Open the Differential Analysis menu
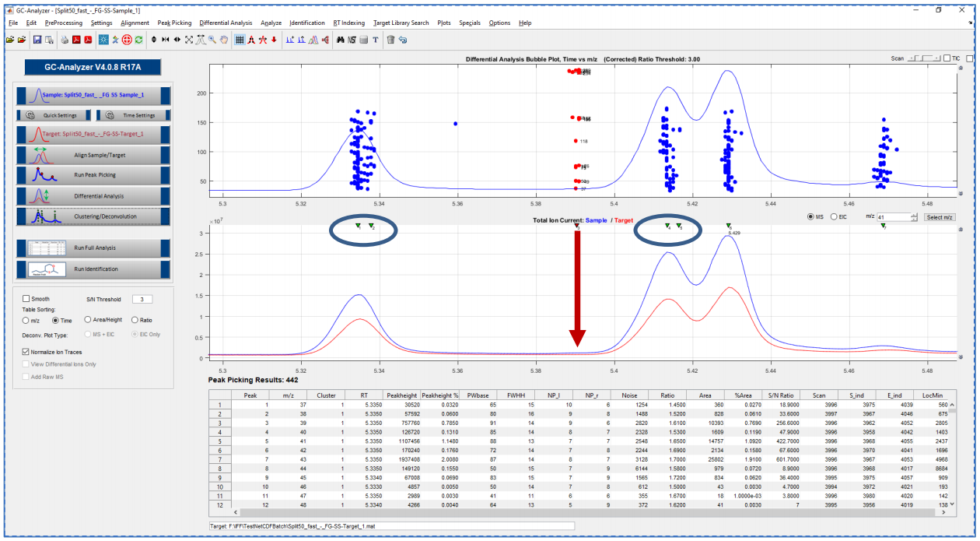This screenshot has height=541, width=980. click(226, 23)
